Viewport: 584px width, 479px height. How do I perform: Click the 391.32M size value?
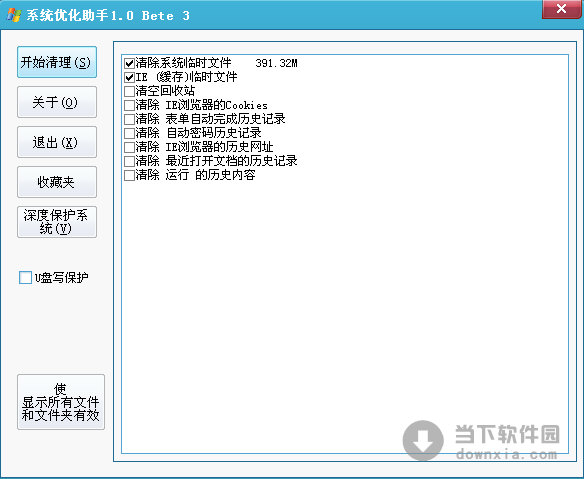(x=276, y=63)
